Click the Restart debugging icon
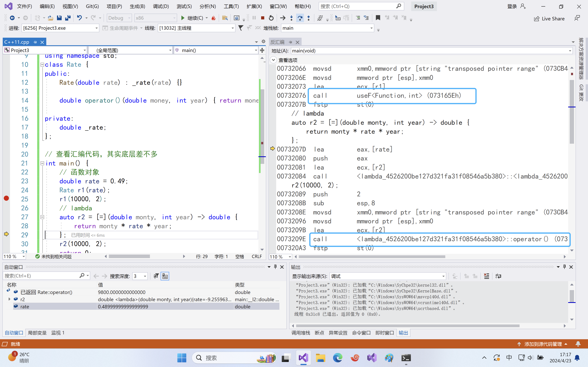 (x=271, y=18)
